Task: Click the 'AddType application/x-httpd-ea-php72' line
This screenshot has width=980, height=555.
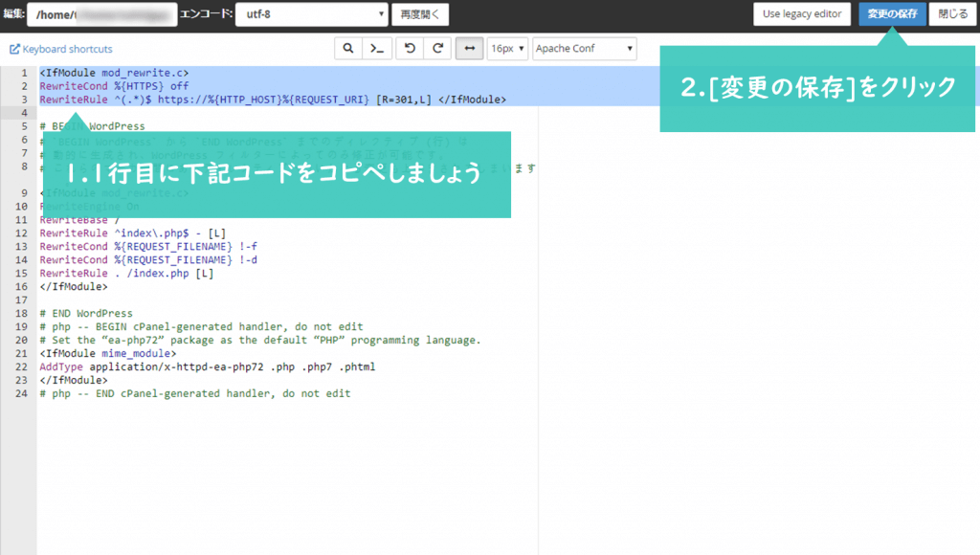Action: [208, 366]
